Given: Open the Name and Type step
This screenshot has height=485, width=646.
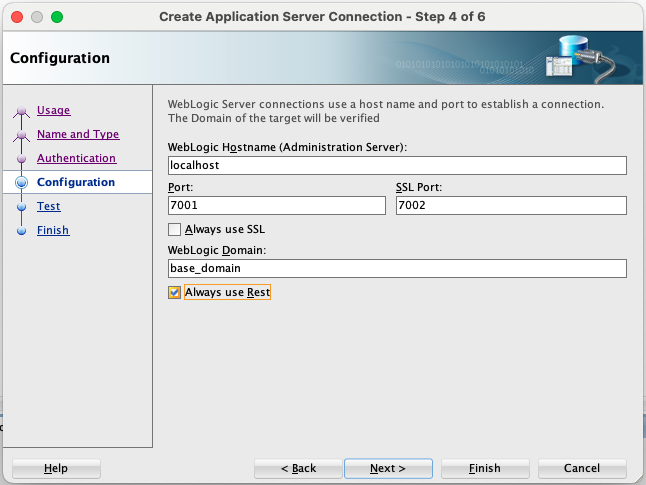Looking at the screenshot, I should [x=78, y=134].
